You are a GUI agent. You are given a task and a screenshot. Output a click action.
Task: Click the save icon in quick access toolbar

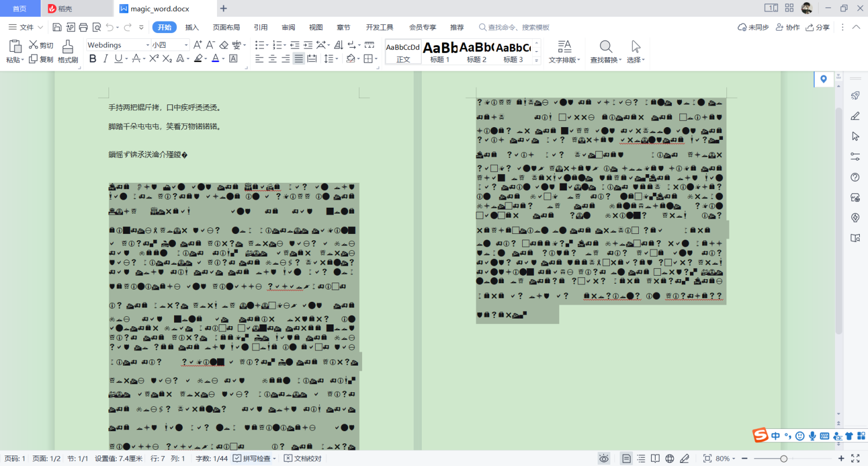(57, 27)
